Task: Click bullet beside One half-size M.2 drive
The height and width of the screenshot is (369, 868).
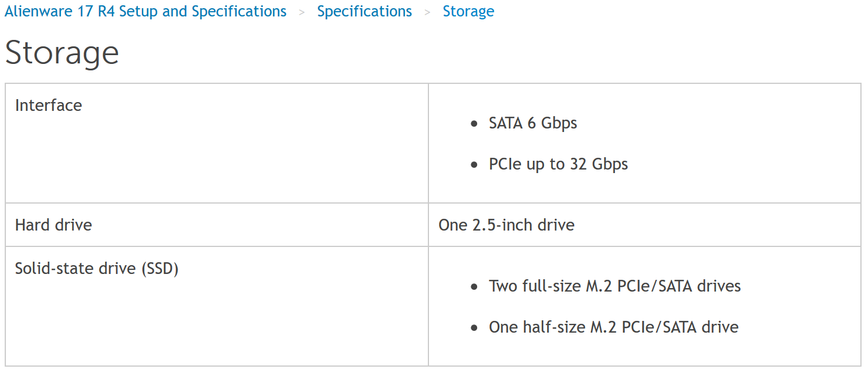Action: point(474,327)
